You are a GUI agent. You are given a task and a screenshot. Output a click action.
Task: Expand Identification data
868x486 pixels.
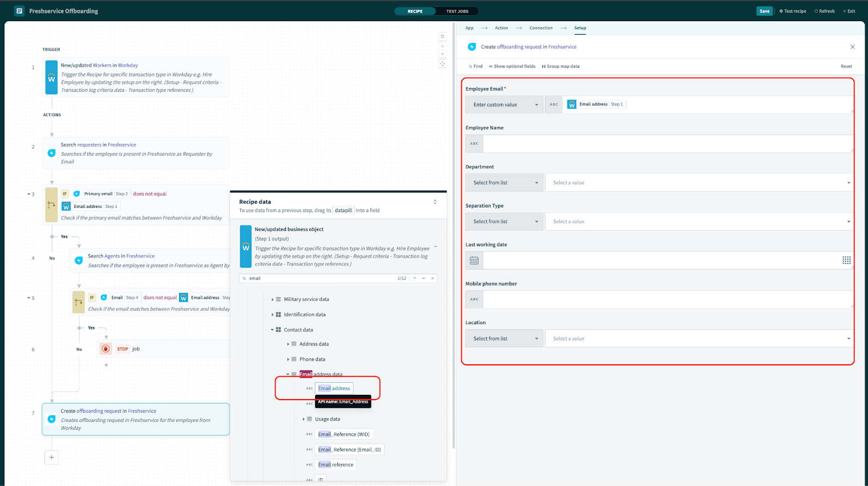[x=272, y=314]
